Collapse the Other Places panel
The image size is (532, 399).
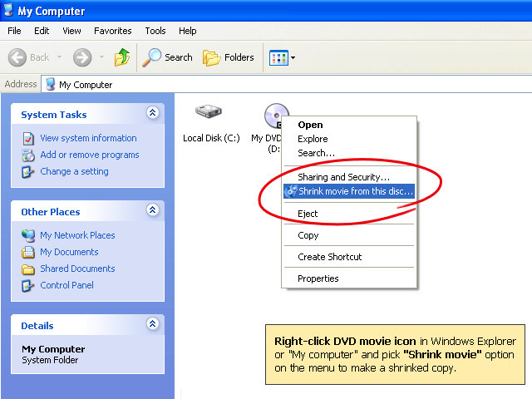click(153, 210)
